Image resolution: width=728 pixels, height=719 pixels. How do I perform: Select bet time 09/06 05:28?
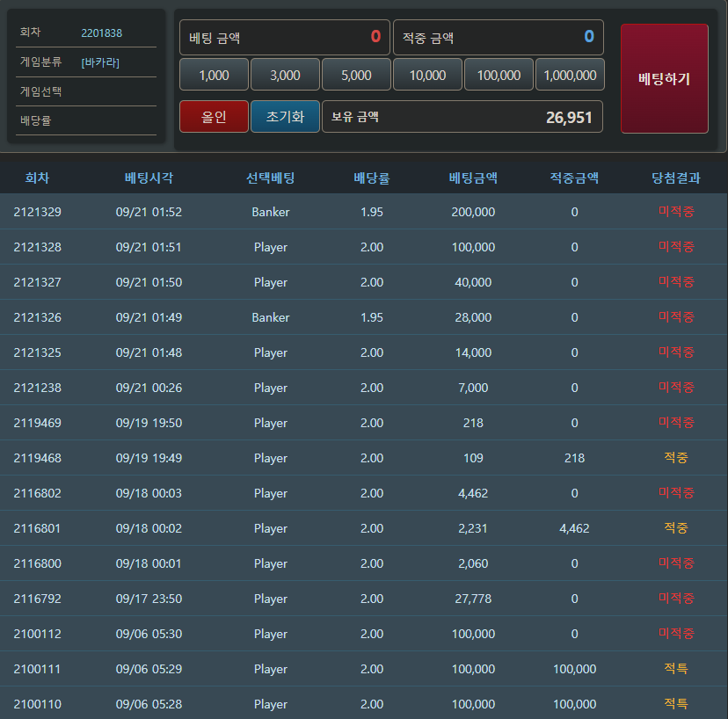click(149, 704)
